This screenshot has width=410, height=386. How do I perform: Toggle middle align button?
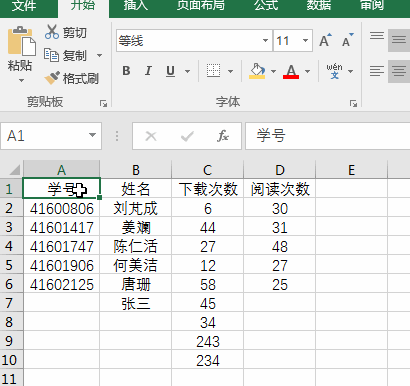pos(399,40)
